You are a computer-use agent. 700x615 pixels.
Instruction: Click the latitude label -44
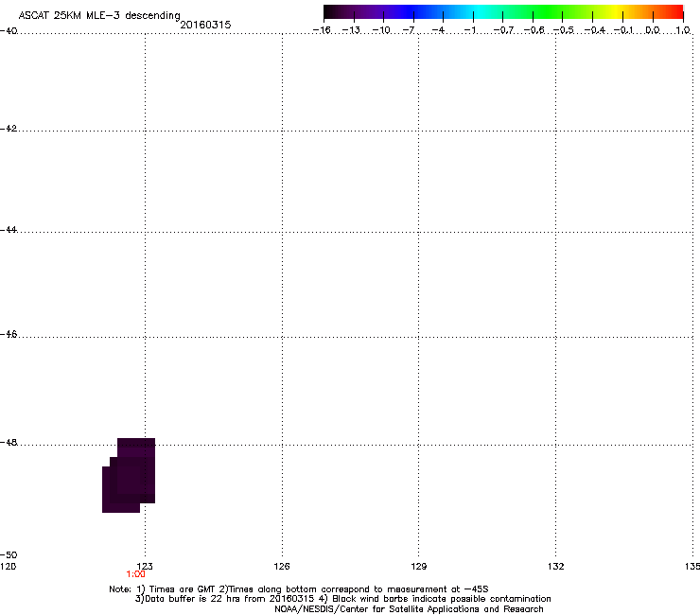[x=9, y=230]
